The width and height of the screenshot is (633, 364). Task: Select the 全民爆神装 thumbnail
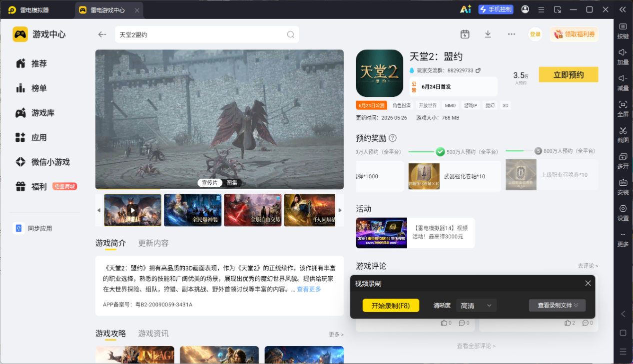click(193, 210)
